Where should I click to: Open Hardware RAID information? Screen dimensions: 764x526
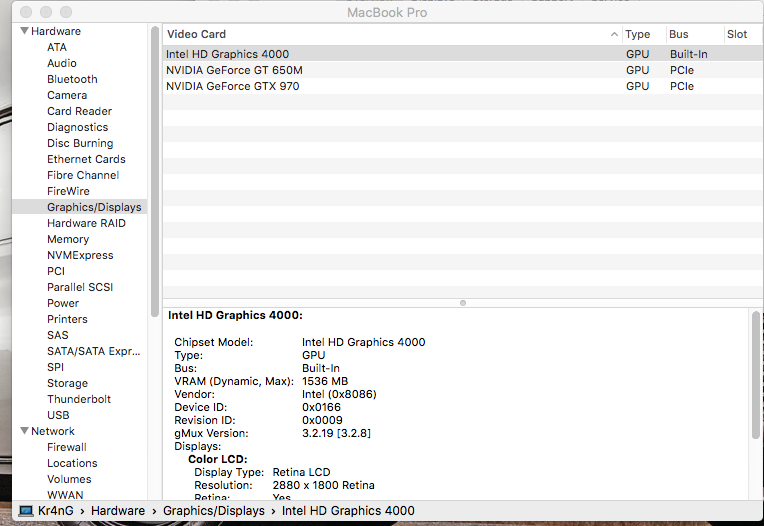[x=86, y=224]
